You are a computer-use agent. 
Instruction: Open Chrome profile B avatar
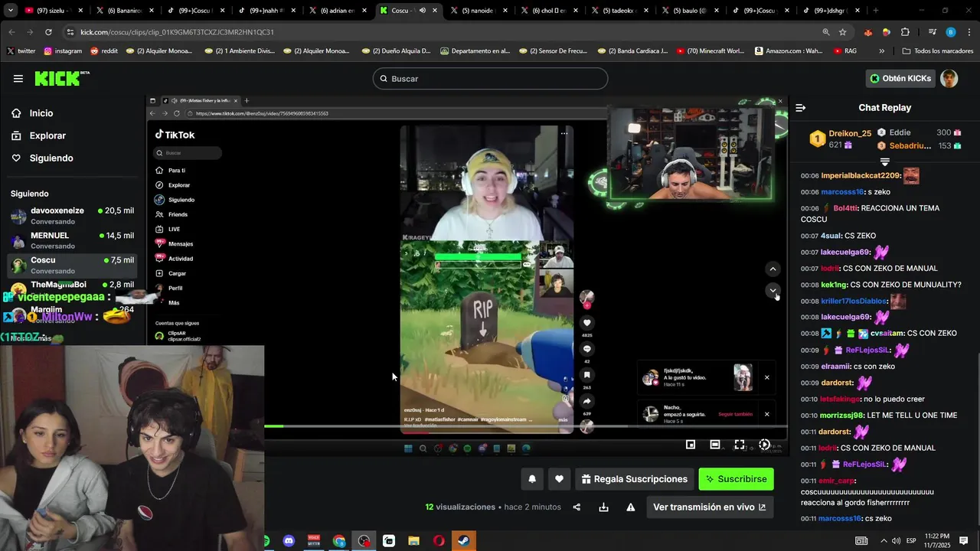(951, 32)
